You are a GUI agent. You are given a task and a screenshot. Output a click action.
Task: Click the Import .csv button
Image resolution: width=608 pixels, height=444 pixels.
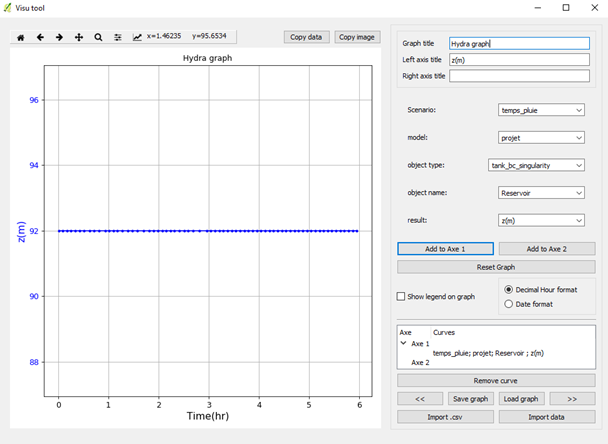point(445,417)
